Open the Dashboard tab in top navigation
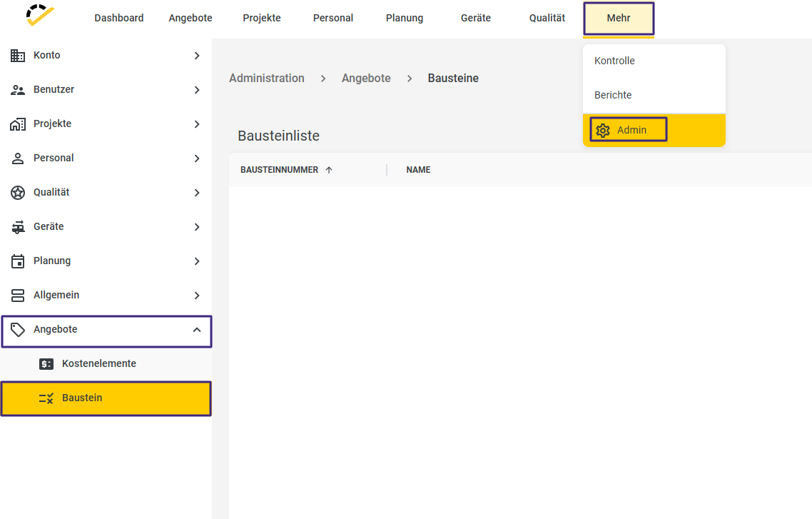Viewport: 812px width, 519px height. tap(119, 18)
